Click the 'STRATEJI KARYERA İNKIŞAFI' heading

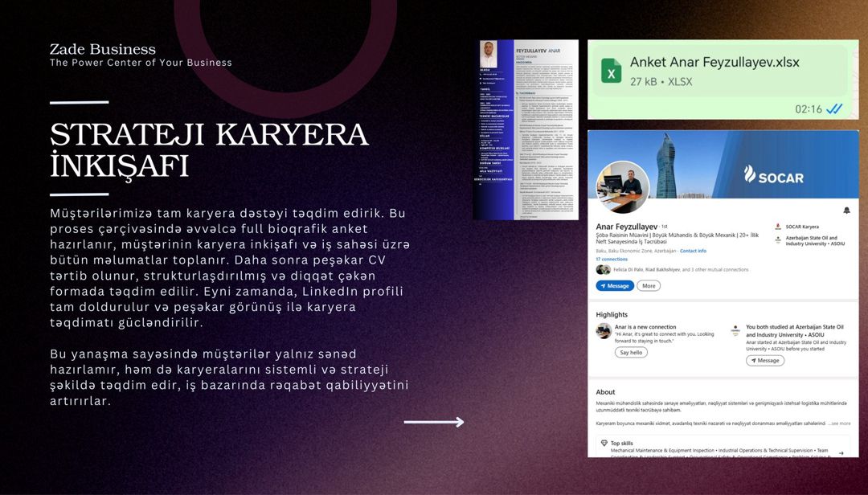point(209,149)
